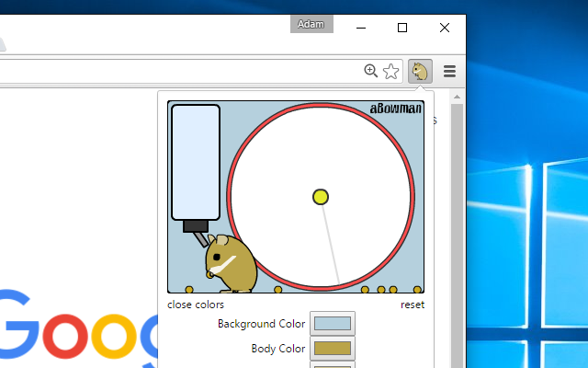Click the hamster extension icon in toolbar
Image resolution: width=588 pixels, height=368 pixels.
coord(420,71)
